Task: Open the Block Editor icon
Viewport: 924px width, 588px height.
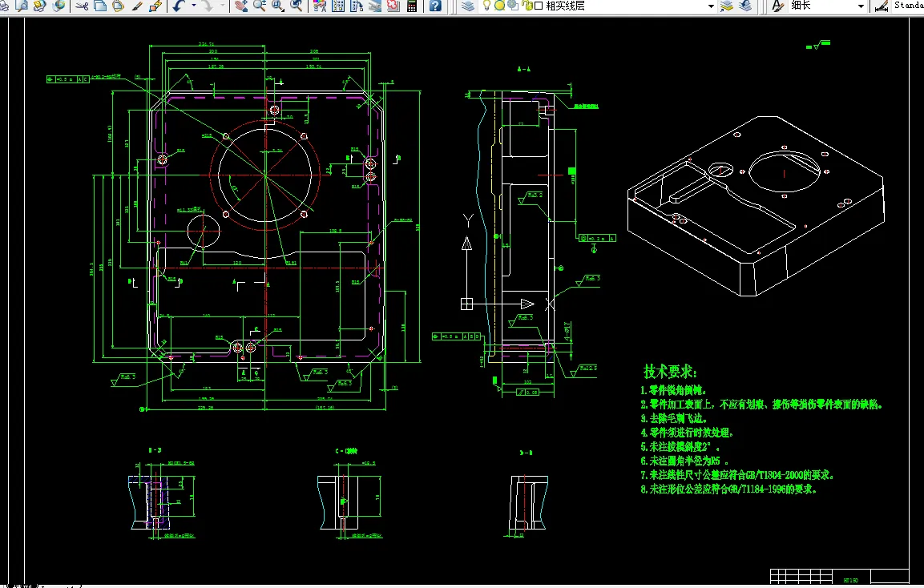Action: [x=155, y=6]
